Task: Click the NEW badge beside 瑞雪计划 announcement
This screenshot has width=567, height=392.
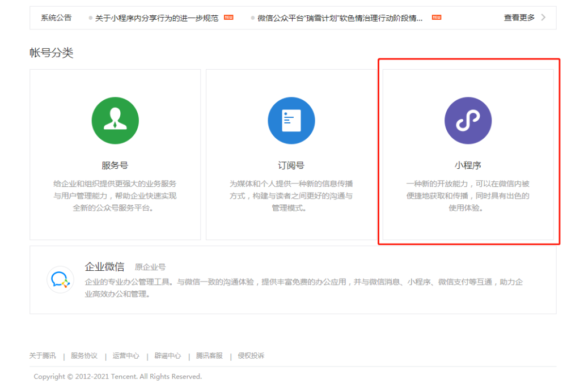Action: tap(437, 18)
